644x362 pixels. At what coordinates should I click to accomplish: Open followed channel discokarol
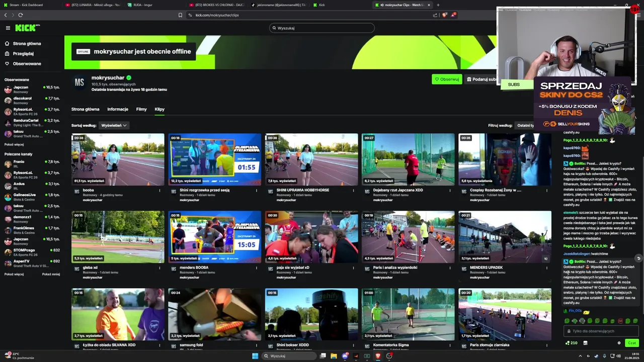[x=32, y=101]
